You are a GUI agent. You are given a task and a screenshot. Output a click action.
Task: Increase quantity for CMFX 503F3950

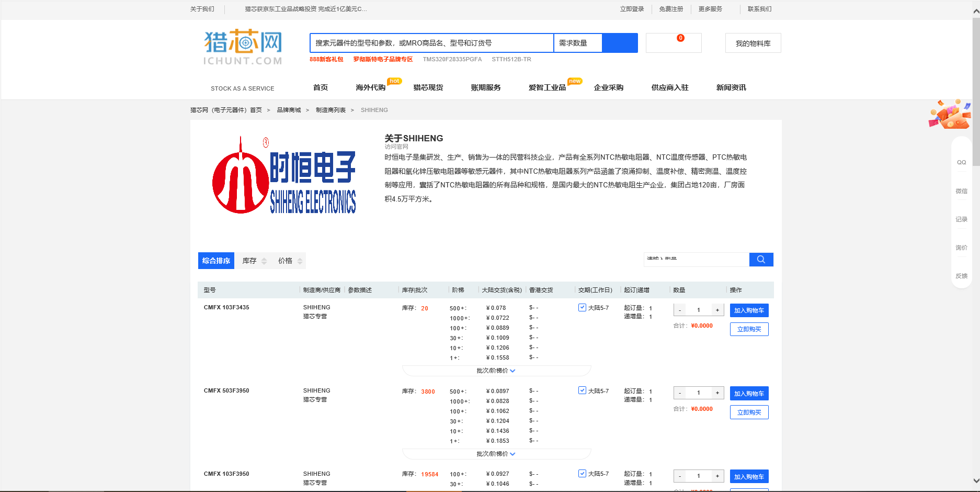click(717, 393)
